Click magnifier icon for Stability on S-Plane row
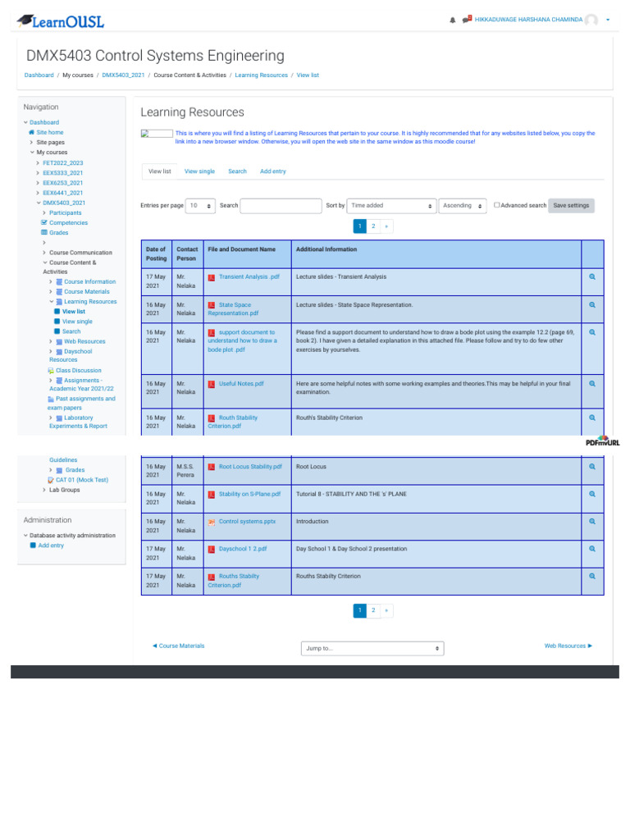 (592, 494)
